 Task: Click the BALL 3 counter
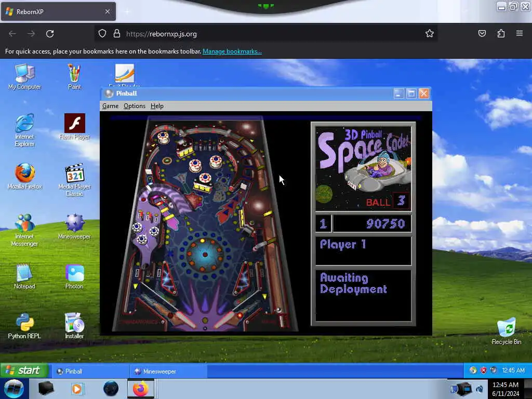coord(388,202)
